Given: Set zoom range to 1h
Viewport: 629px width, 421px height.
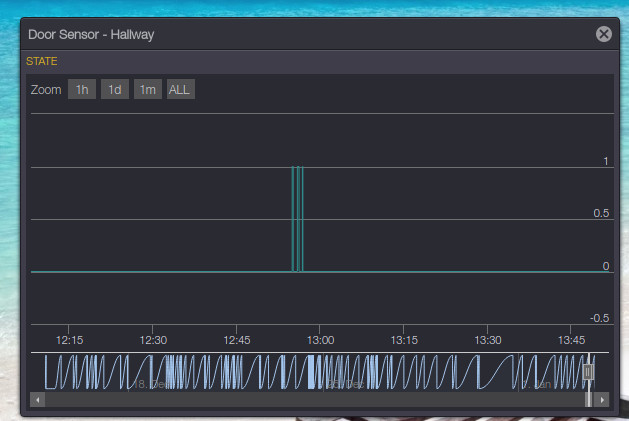Looking at the screenshot, I should [x=82, y=90].
